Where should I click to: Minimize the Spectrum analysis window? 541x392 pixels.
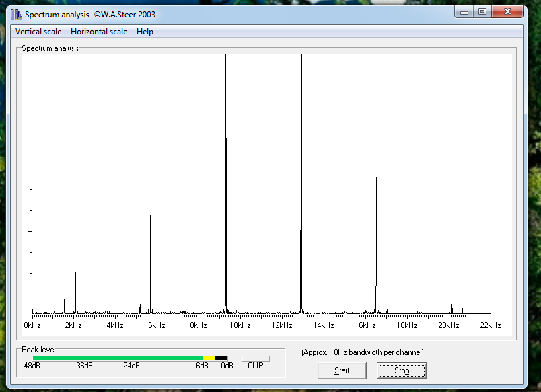464,11
